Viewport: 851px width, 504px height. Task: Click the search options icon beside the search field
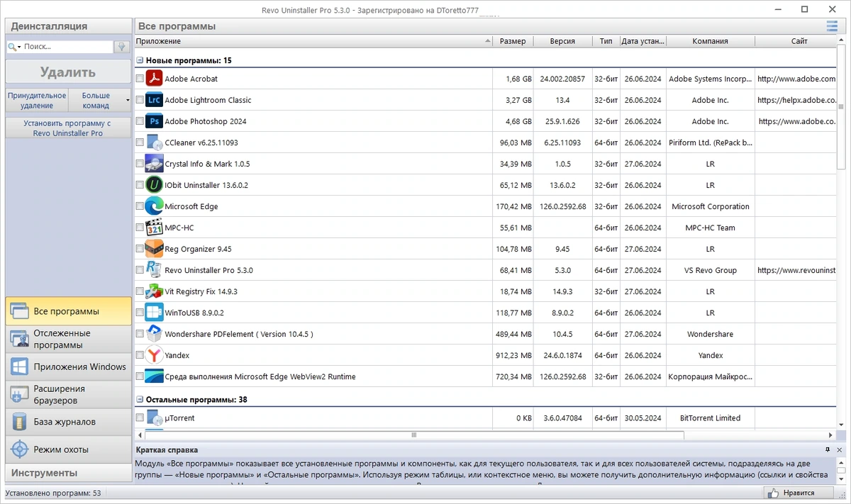pos(121,47)
